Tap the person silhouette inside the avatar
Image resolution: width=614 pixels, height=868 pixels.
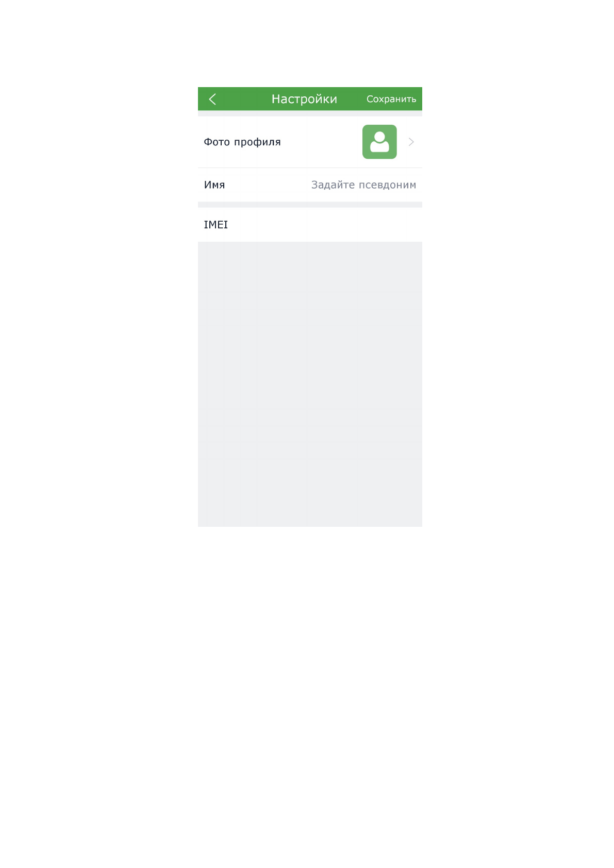pyautogui.click(x=379, y=142)
